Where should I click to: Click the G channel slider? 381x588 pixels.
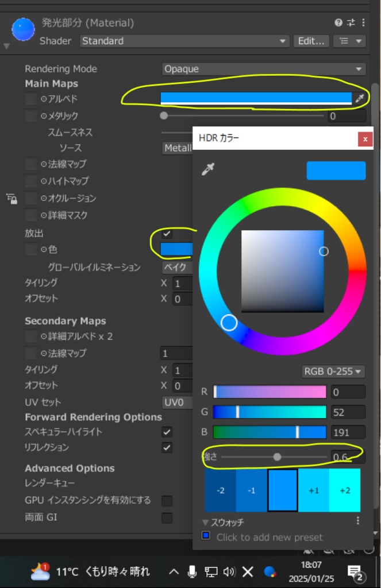[270, 412]
